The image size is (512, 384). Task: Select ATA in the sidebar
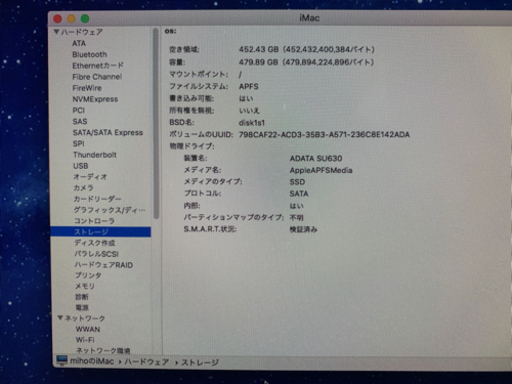point(79,43)
